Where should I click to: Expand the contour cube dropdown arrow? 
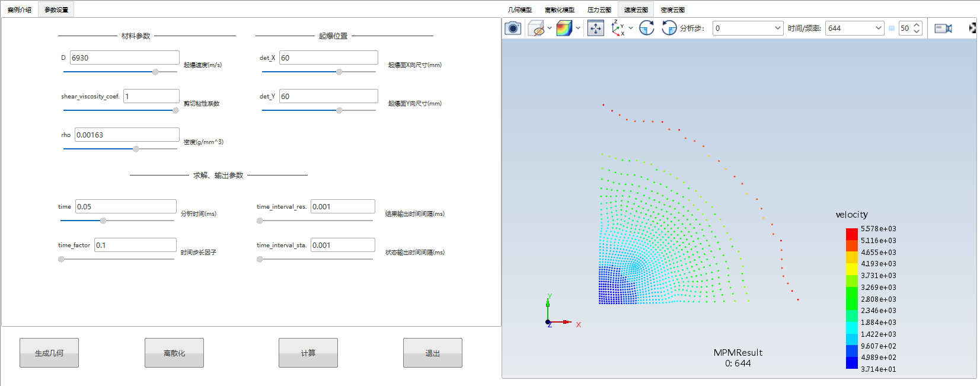(x=578, y=28)
